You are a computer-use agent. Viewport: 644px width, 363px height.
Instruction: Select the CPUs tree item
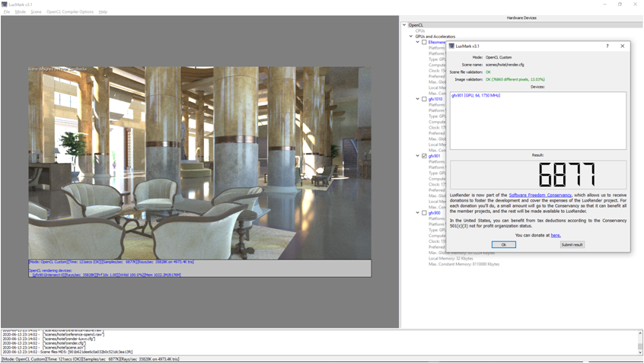click(419, 30)
